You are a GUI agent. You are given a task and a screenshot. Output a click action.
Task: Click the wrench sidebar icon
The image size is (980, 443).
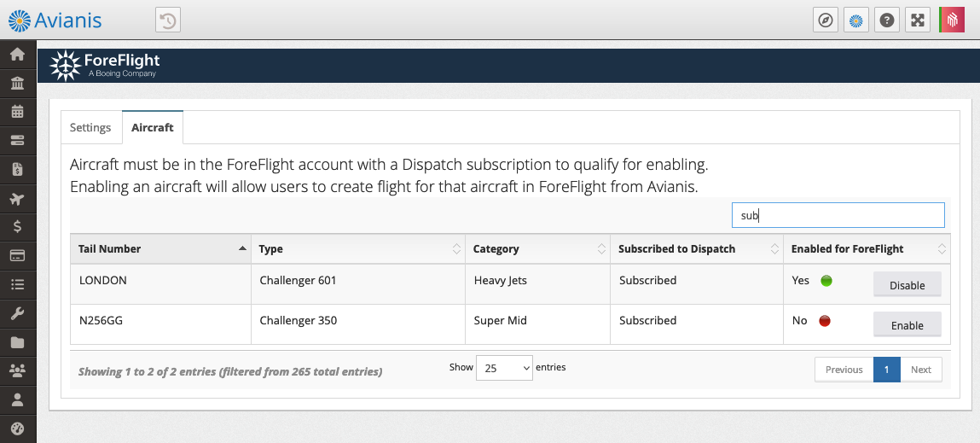(18, 313)
